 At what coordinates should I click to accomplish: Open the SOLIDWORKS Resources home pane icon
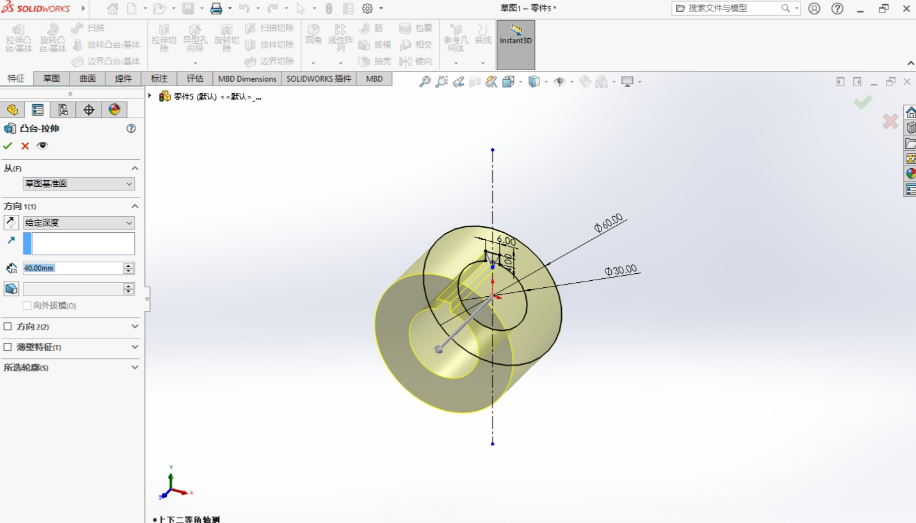tap(910, 112)
